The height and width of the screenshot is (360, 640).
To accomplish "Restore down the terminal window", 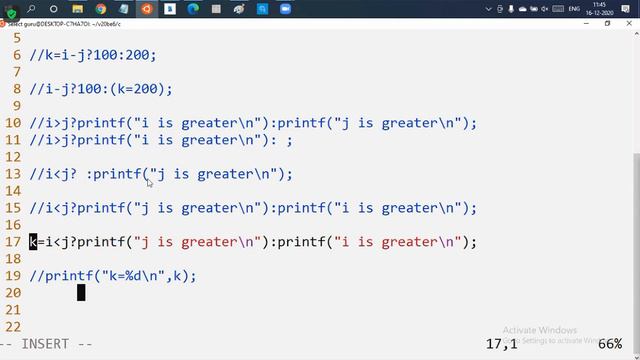I will click(607, 24).
